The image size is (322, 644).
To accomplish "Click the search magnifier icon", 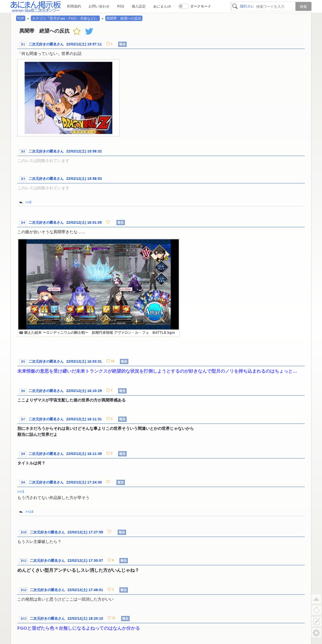I will (235, 6).
